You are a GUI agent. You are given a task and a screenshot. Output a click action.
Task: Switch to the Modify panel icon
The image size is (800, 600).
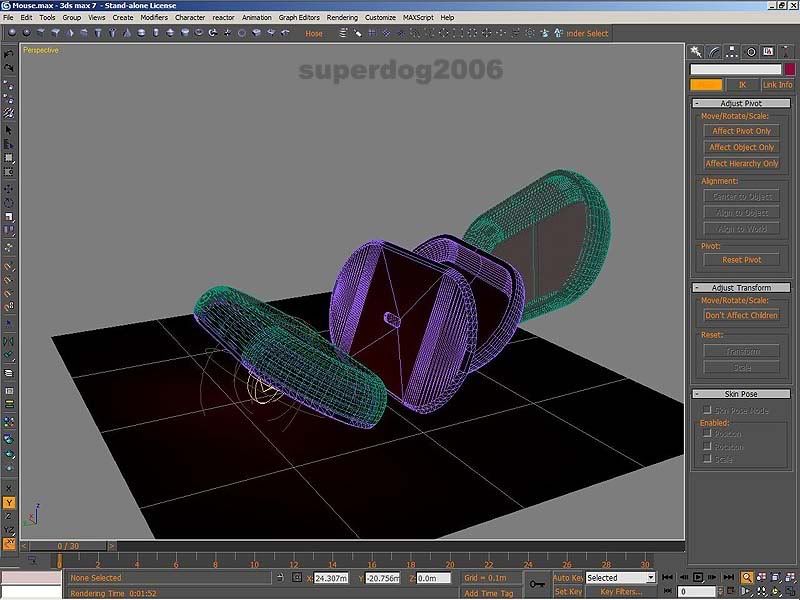coord(714,51)
